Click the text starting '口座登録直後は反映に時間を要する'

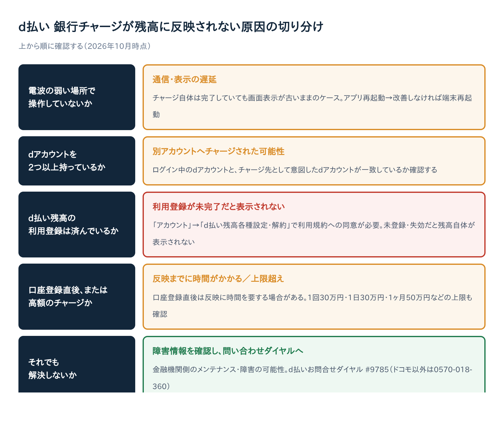pos(312,306)
